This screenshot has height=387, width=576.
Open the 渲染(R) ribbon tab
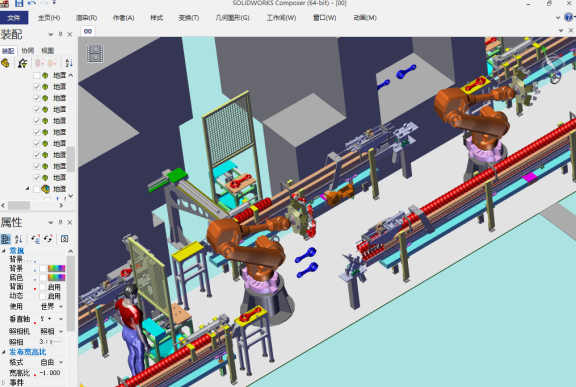(86, 18)
